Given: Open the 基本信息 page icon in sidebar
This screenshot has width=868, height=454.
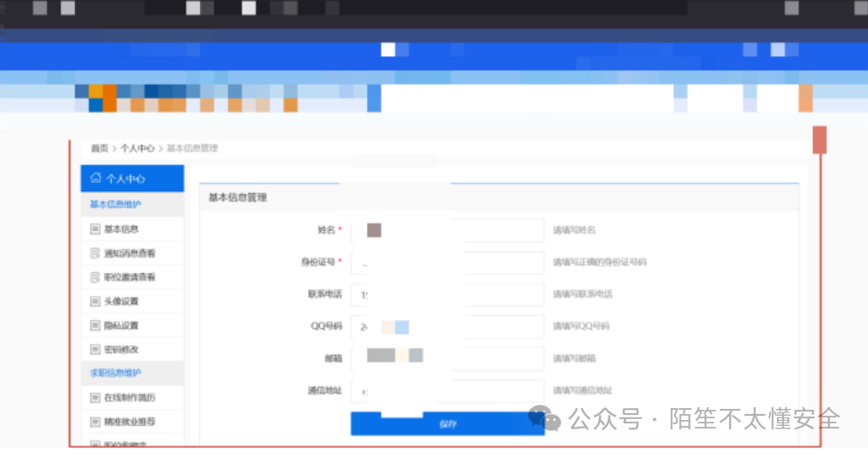Looking at the screenshot, I should (x=95, y=229).
